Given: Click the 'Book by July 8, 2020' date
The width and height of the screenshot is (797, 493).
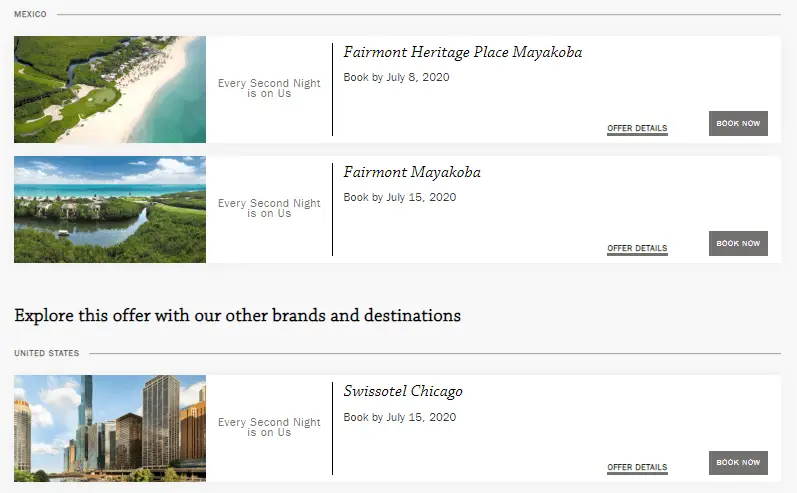Looking at the screenshot, I should point(396,77).
